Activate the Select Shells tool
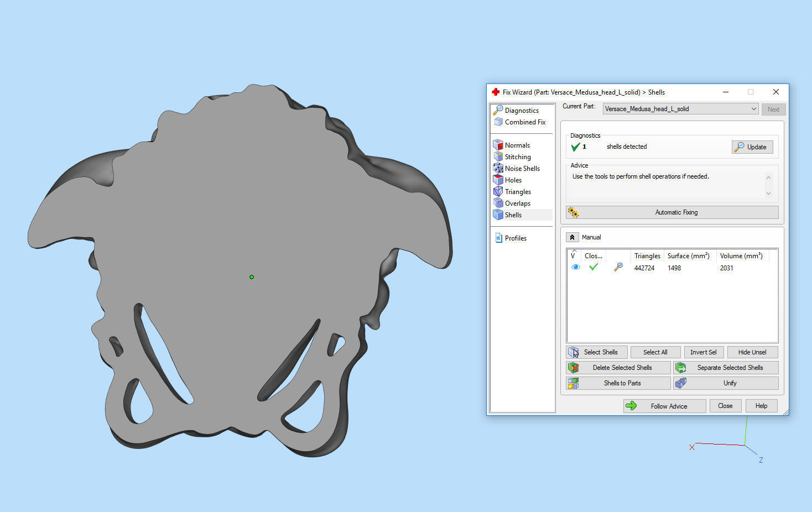 (597, 352)
